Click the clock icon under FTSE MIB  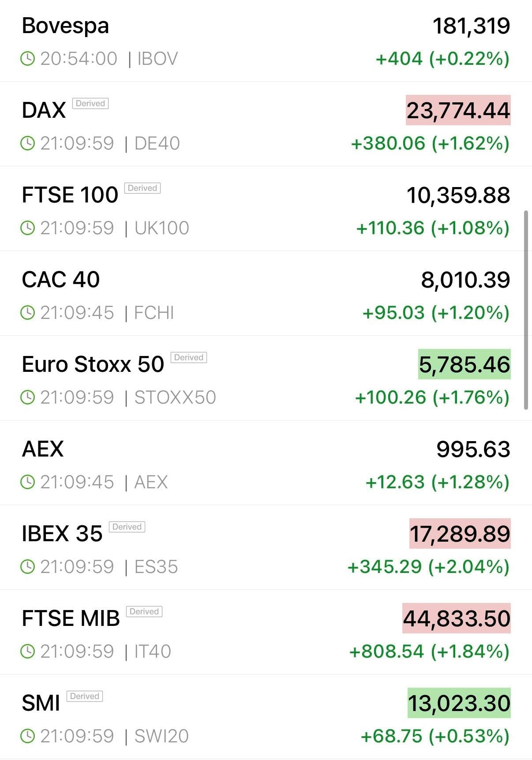[x=27, y=651]
